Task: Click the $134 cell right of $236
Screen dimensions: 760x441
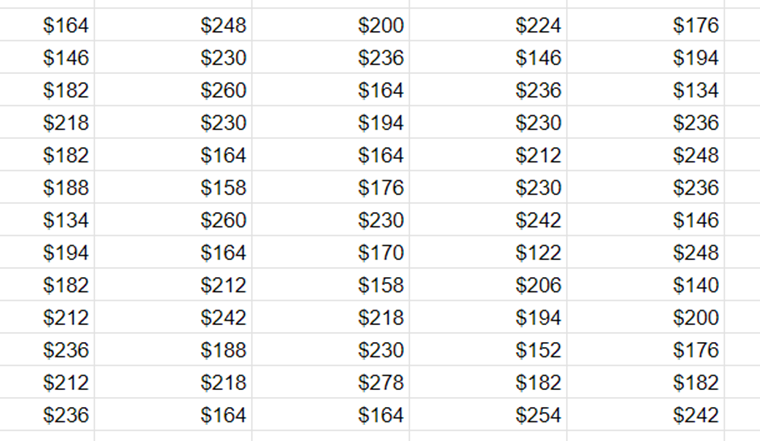Action: (646, 90)
